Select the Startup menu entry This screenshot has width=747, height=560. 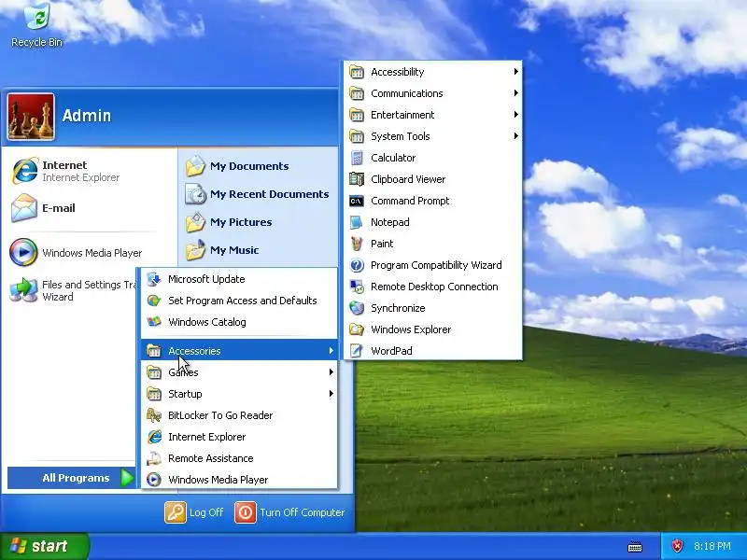[239, 394]
